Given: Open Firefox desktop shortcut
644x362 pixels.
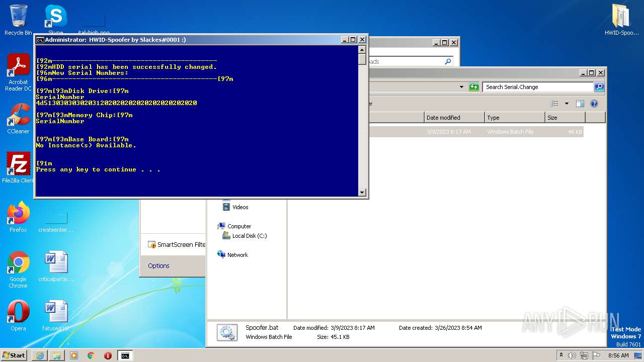Looking at the screenshot, I should pyautogui.click(x=18, y=217).
